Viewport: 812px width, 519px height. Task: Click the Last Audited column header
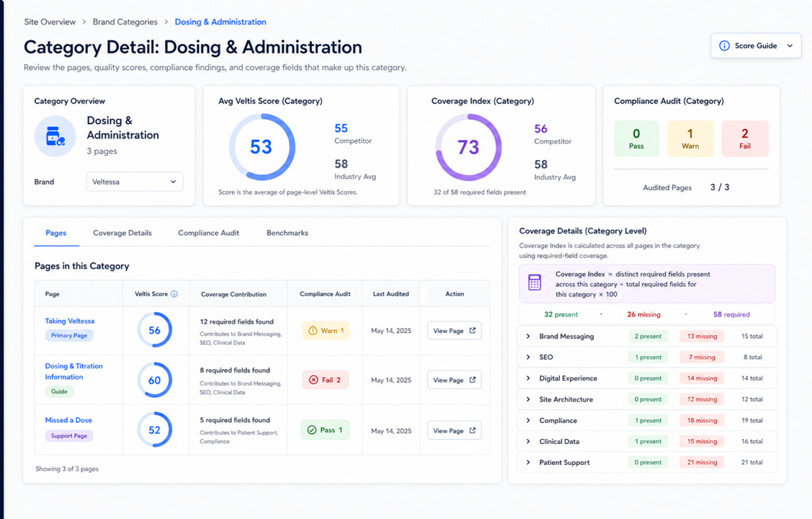pyautogui.click(x=391, y=293)
